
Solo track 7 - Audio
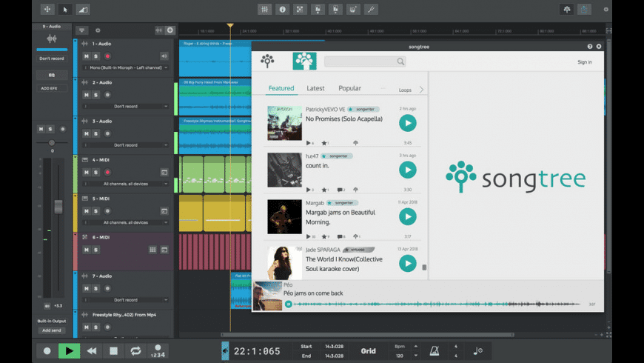click(x=95, y=288)
